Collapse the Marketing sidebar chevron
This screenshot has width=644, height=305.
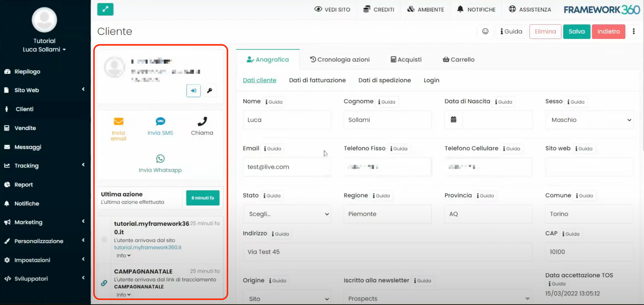83,222
